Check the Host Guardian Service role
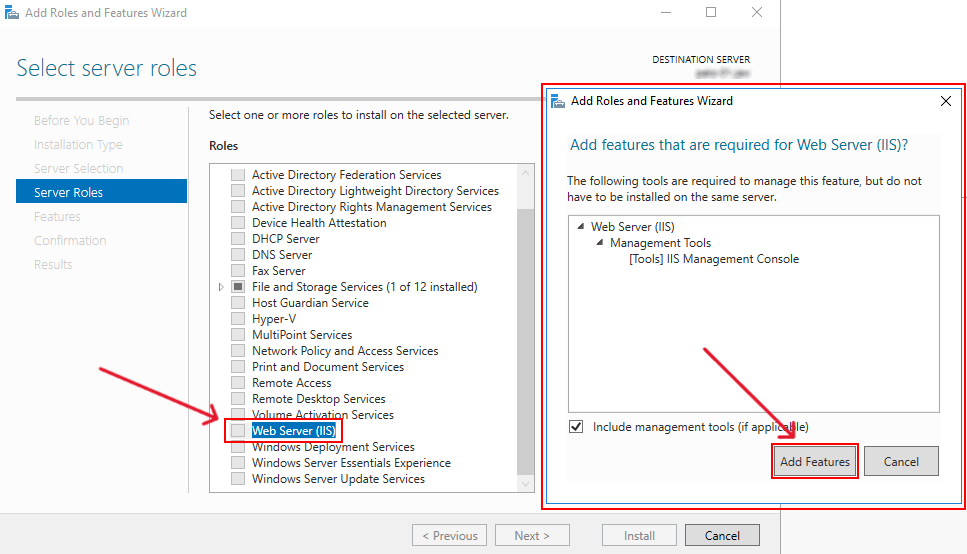This screenshot has width=967, height=554. pos(238,303)
